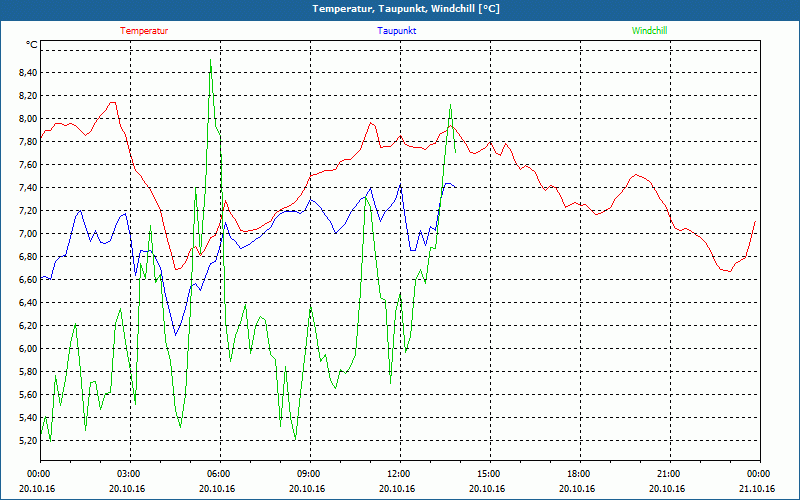Viewport: 800px width, 500px height.
Task: Click the end of the blue Taupunkt line
Action: click(456, 187)
